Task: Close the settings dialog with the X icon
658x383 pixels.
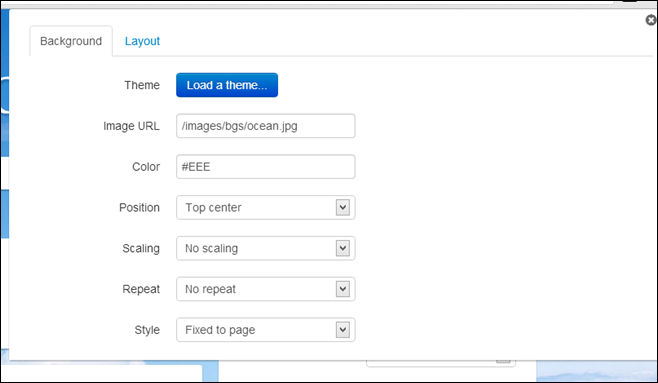Action: 651,20
